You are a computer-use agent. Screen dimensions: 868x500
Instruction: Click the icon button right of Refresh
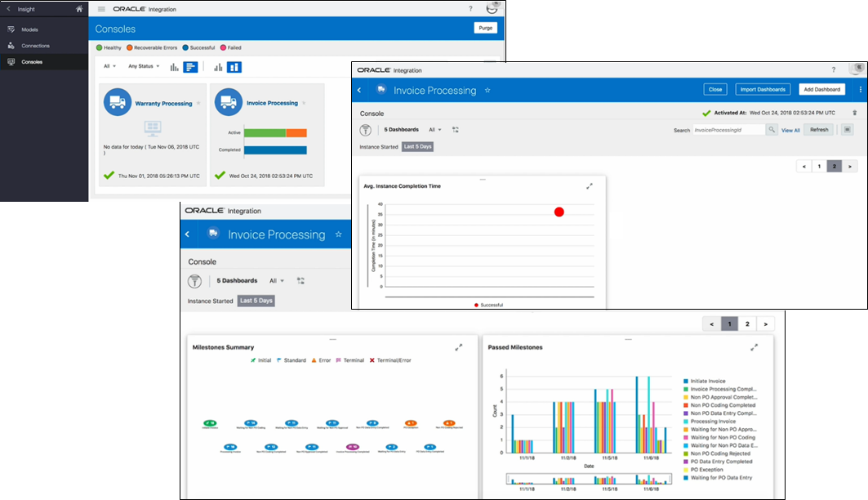[x=848, y=130]
